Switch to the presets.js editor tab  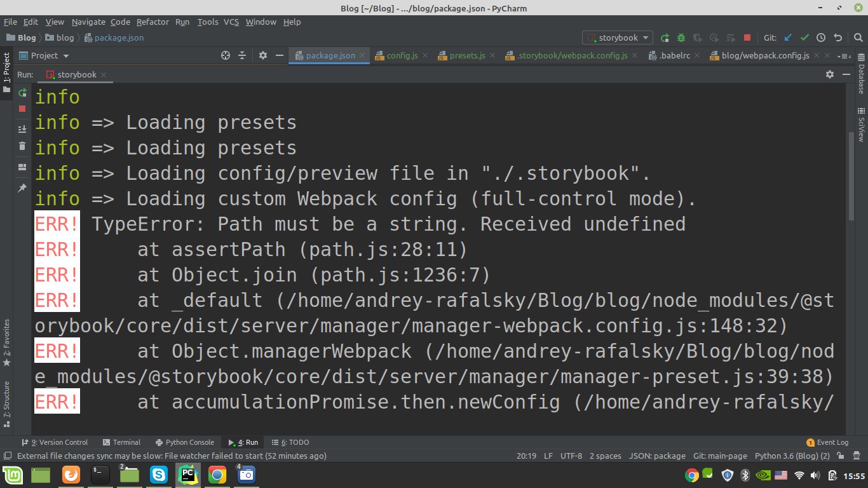[x=467, y=56]
